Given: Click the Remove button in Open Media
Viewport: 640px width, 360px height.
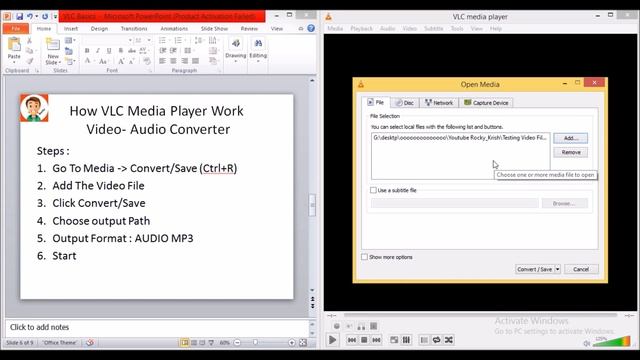Looking at the screenshot, I should click(x=571, y=152).
